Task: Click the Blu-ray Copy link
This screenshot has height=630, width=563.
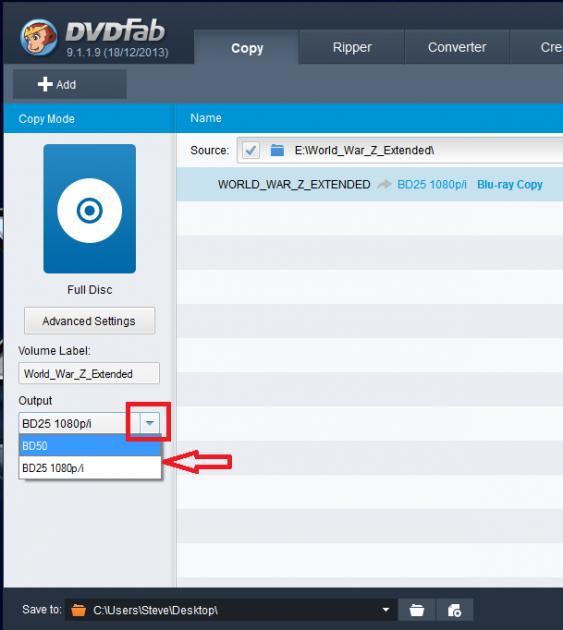Action: (510, 184)
